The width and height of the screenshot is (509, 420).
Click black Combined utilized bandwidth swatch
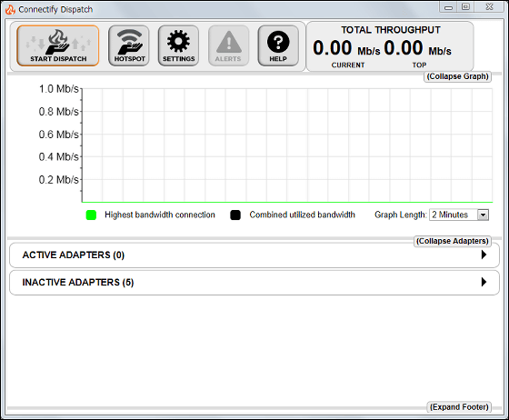235,215
